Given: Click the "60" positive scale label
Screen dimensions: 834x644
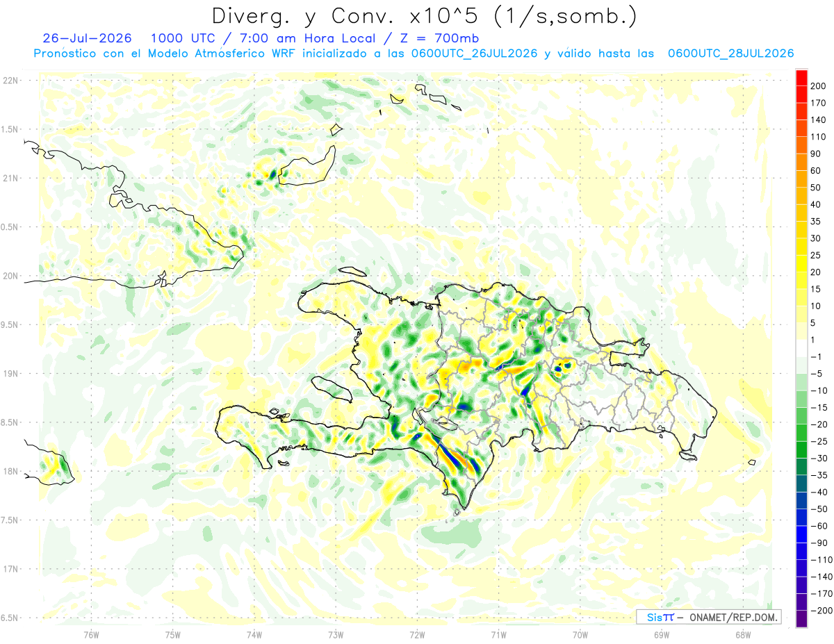Looking at the screenshot, I should pos(817,171).
